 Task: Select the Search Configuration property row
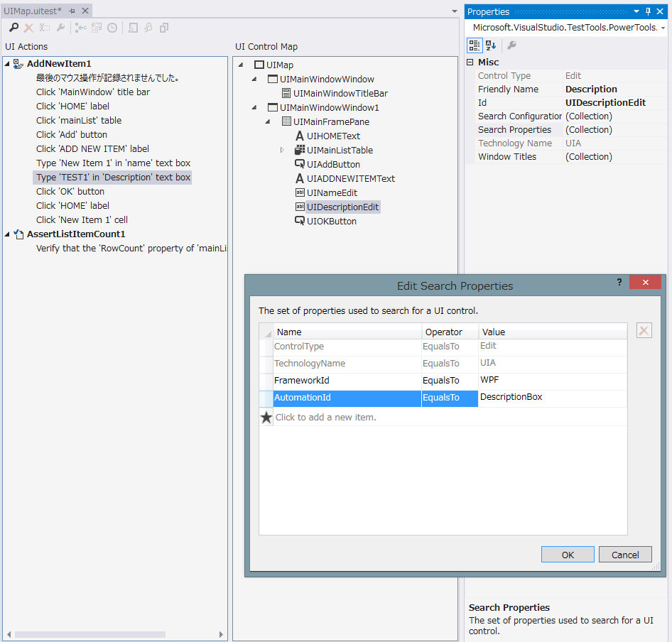572,116
